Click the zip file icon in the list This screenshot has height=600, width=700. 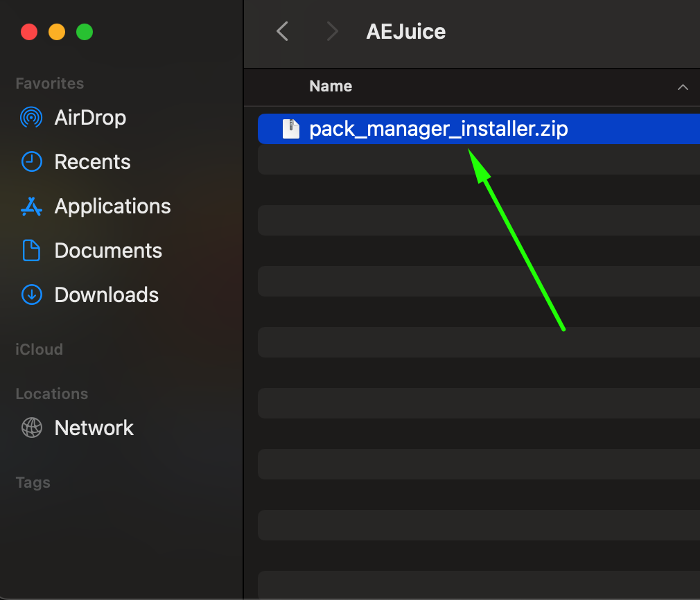pyautogui.click(x=291, y=129)
